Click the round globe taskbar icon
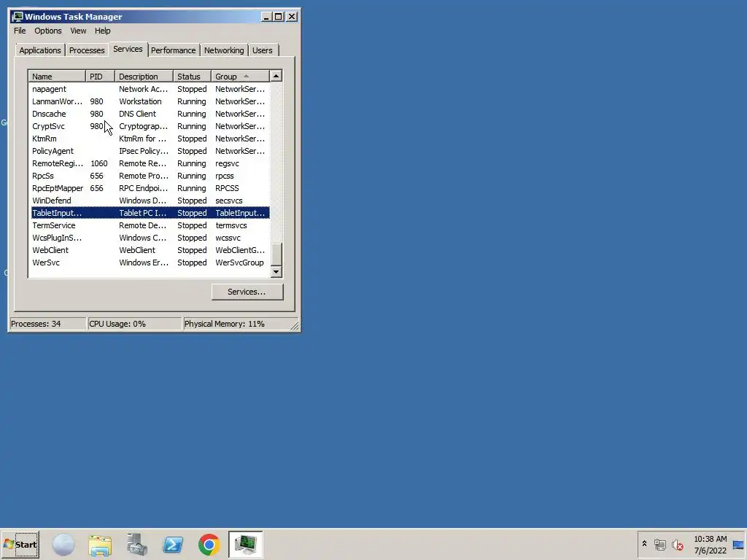Viewport: 747px width, 560px height. [63, 544]
